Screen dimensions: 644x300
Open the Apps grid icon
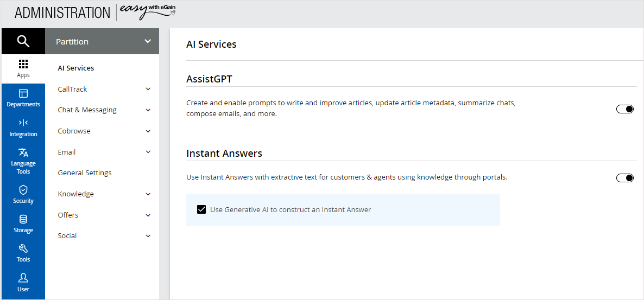tap(23, 65)
